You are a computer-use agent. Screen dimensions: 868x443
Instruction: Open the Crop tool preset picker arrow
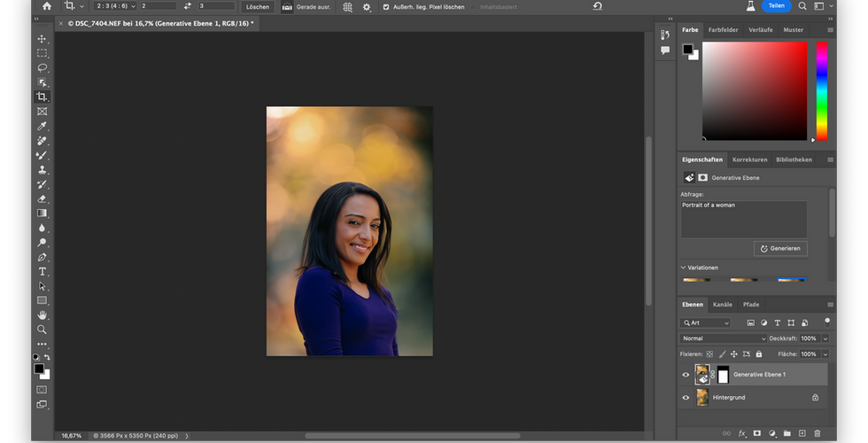81,7
